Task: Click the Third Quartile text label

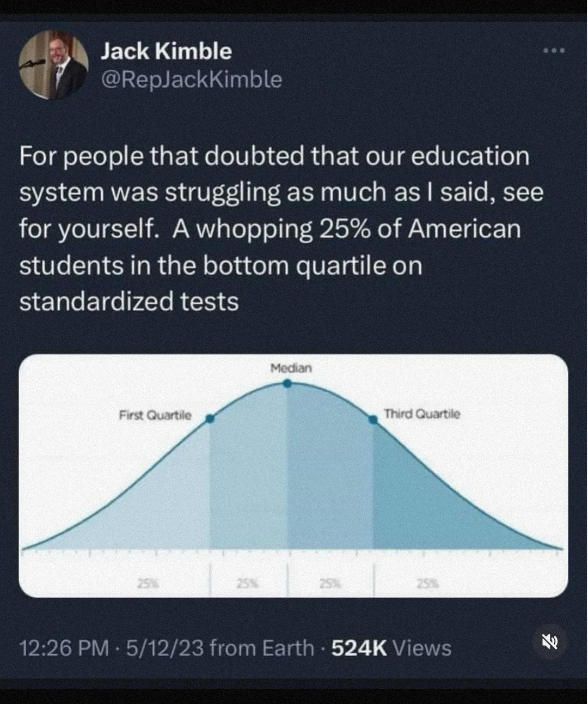Action: pos(422,414)
